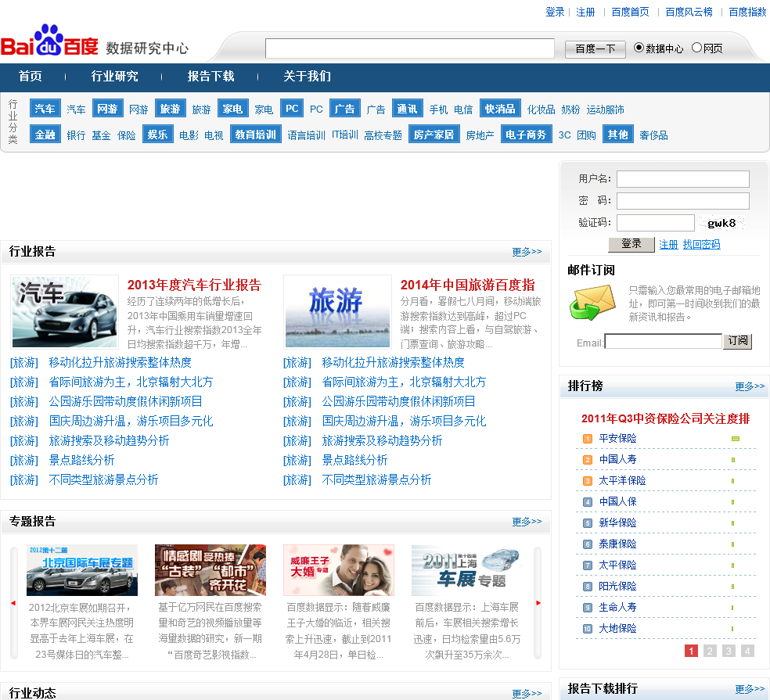
Task: Open the 报告下载 nav menu item
Action: 210,76
